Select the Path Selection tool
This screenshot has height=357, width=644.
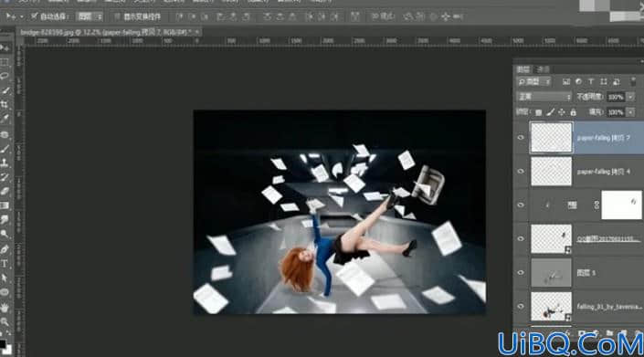[5, 278]
